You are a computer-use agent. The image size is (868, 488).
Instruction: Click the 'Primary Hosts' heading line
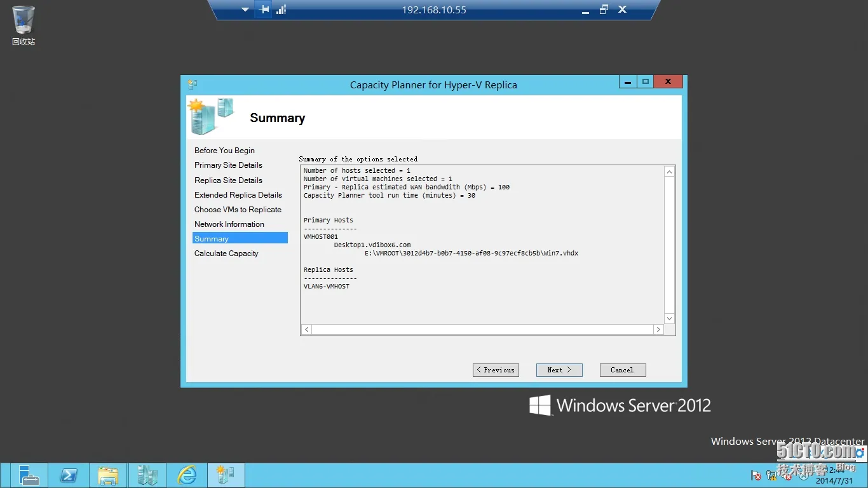pyautogui.click(x=329, y=220)
